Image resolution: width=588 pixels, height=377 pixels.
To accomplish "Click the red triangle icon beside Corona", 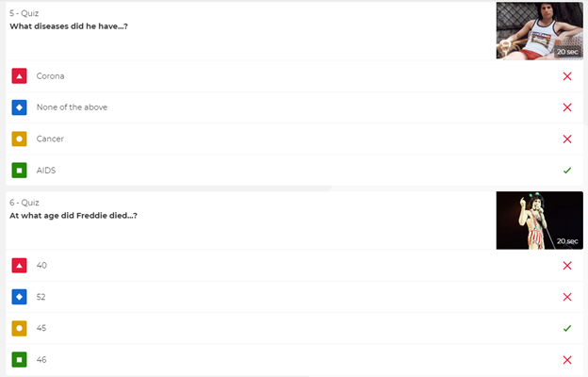I will point(20,75).
